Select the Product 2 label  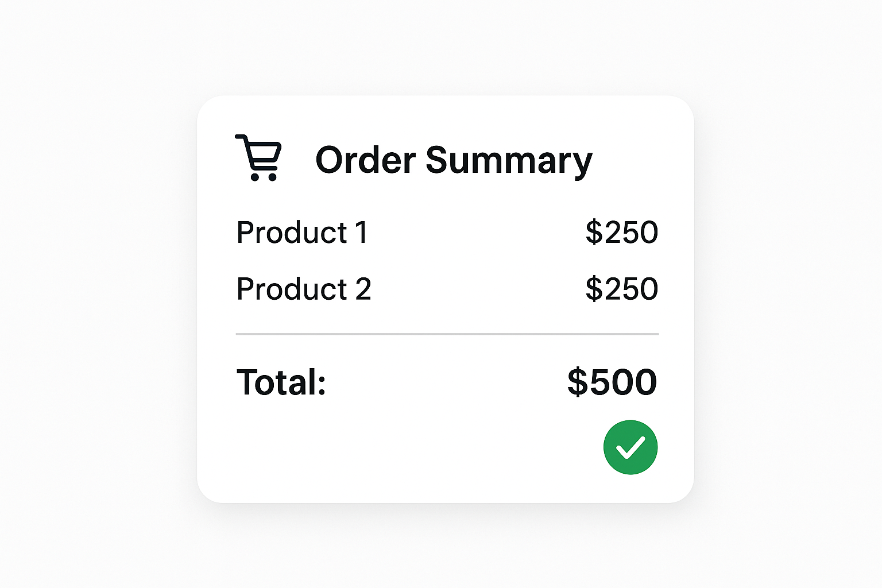tap(304, 289)
